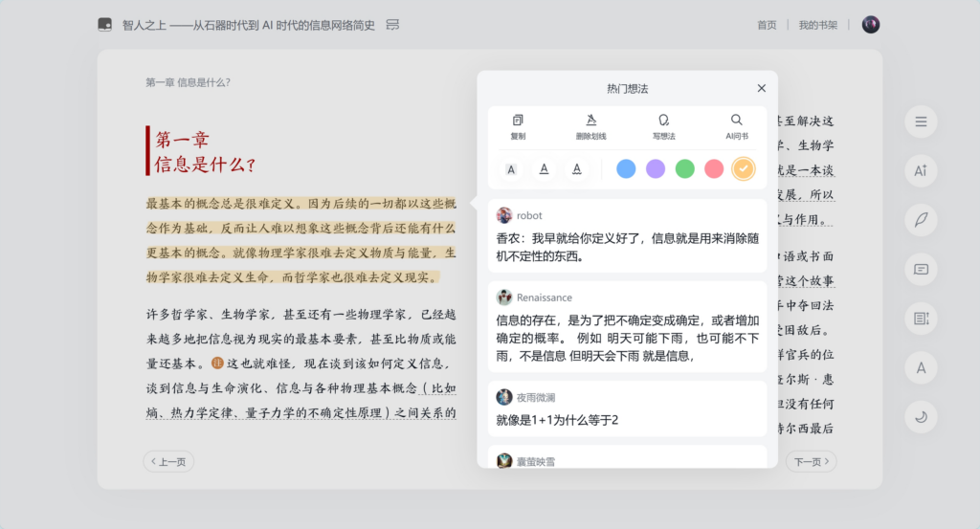Open the table of contents sidebar button
980x529 pixels.
pyautogui.click(x=921, y=121)
